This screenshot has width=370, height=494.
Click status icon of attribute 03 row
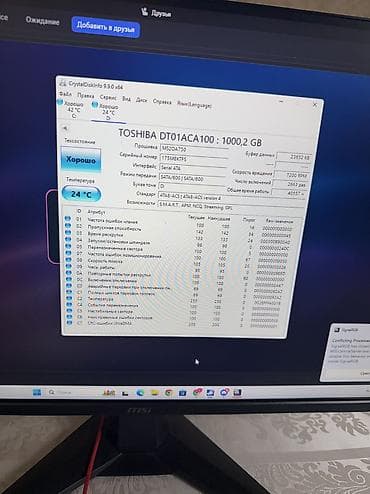tap(68, 232)
